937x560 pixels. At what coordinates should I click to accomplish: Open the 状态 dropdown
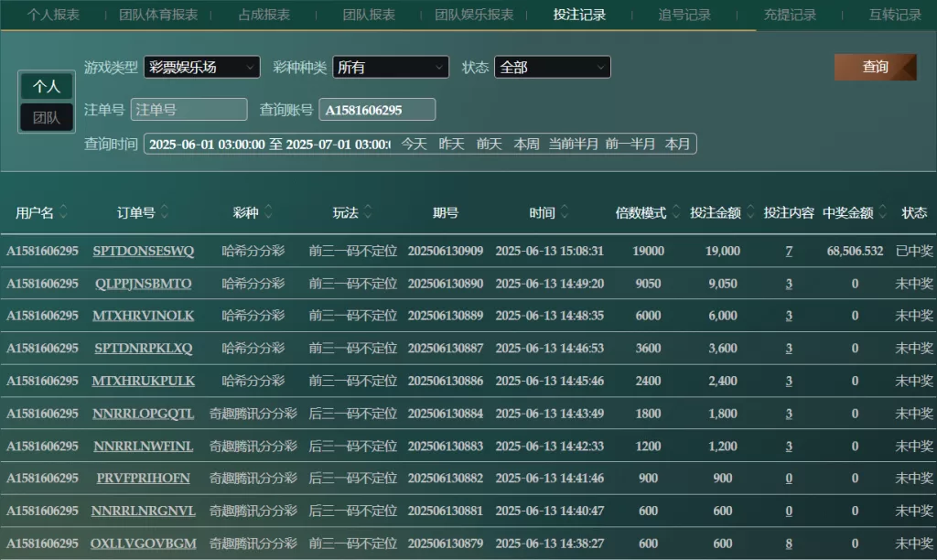[552, 67]
